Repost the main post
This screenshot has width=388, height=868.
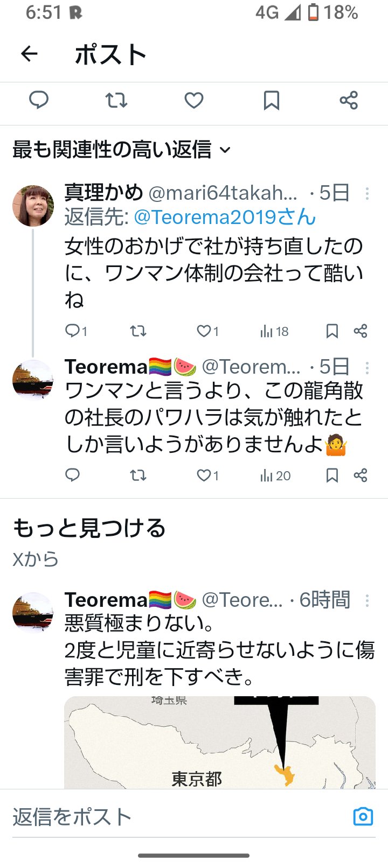click(116, 100)
